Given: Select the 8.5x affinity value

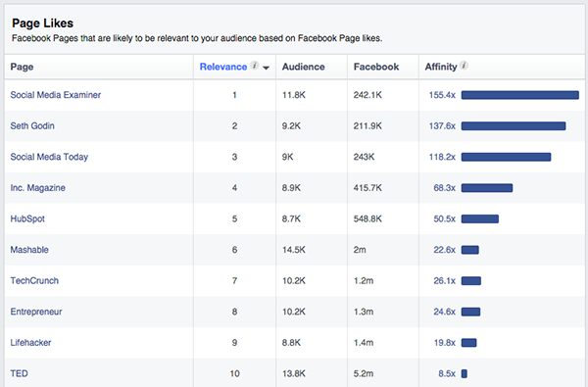Looking at the screenshot, I should point(447,373).
